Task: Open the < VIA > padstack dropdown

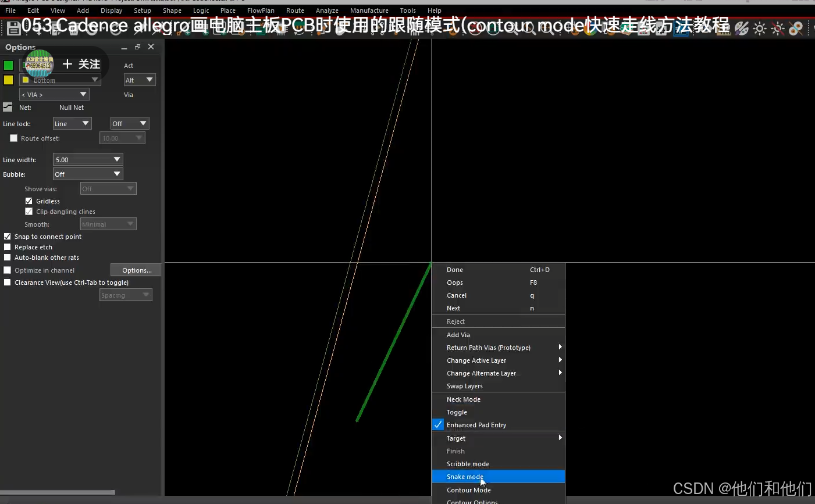Action: 54,94
